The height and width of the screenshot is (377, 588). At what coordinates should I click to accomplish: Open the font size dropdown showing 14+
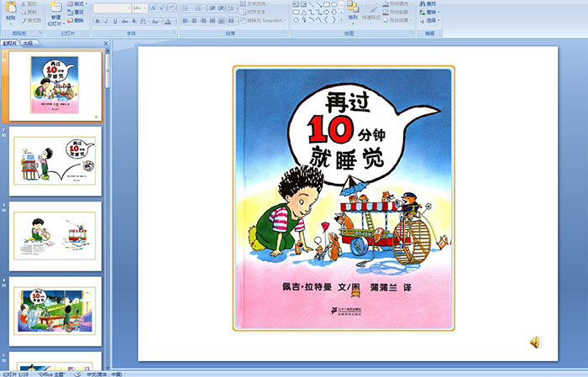pos(140,8)
